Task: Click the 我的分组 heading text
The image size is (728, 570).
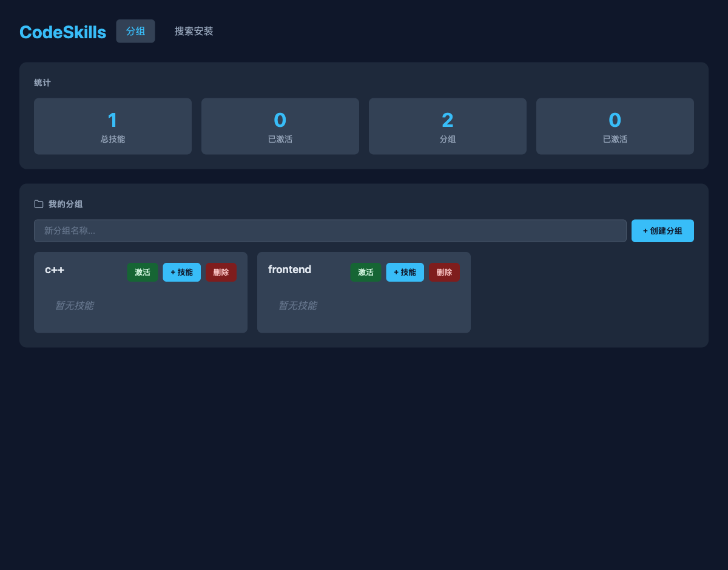Action: point(66,204)
